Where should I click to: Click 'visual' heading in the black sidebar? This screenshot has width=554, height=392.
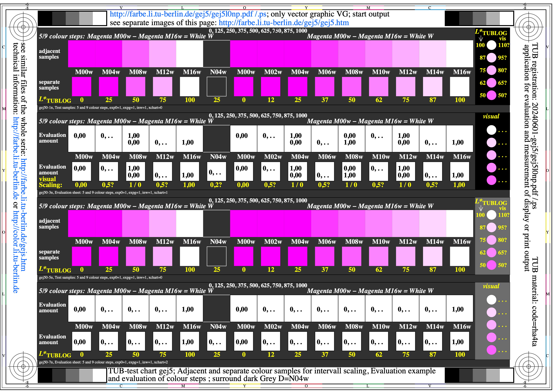[x=491, y=117]
